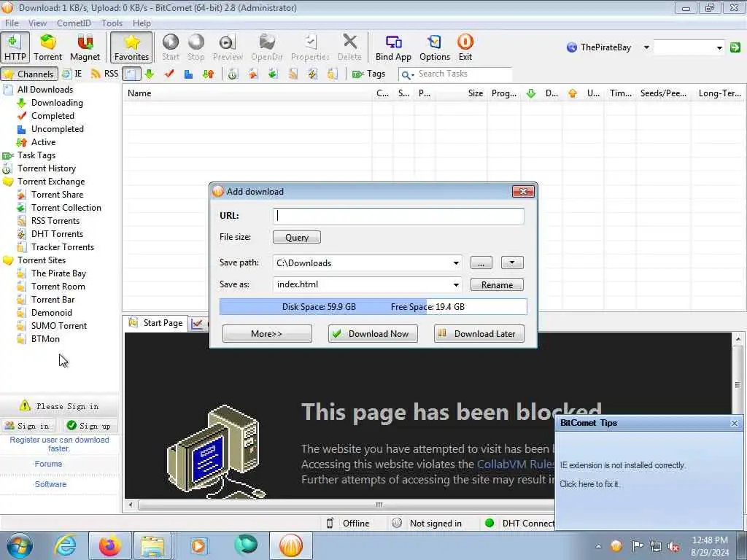Screen dimensions: 747x560
Task: Click the RSS Torrents icon in second toolbar
Action: [293, 74]
